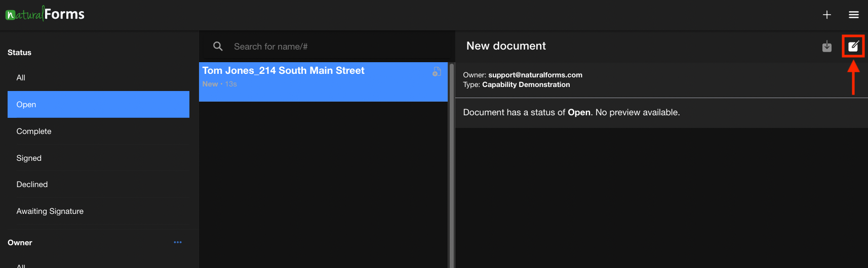The width and height of the screenshot is (868, 268).
Task: Click the document icon on the Tom Jones row
Action: point(437,72)
